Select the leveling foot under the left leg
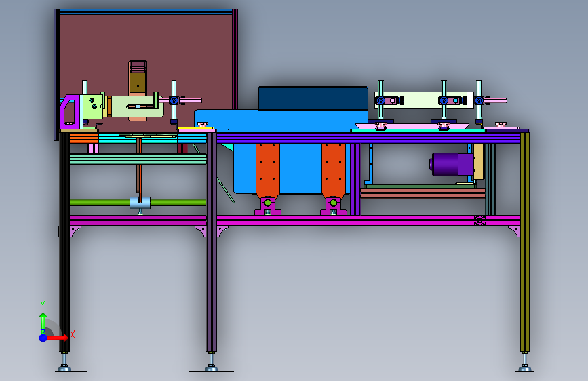The image size is (588, 381). (65, 363)
